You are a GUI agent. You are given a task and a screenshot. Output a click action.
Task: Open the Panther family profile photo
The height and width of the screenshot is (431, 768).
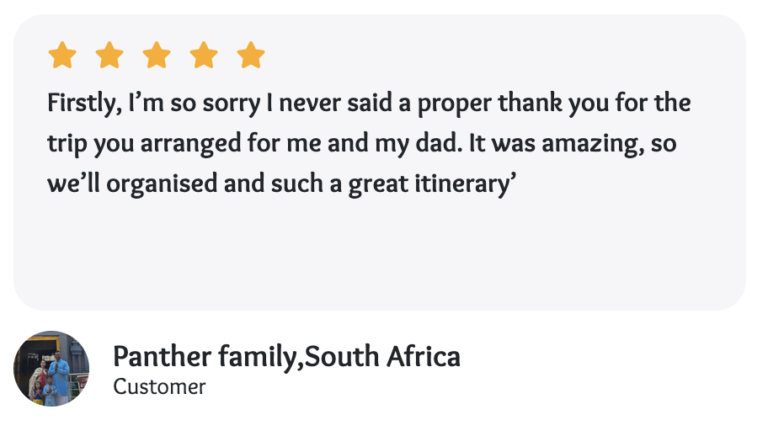(51, 368)
